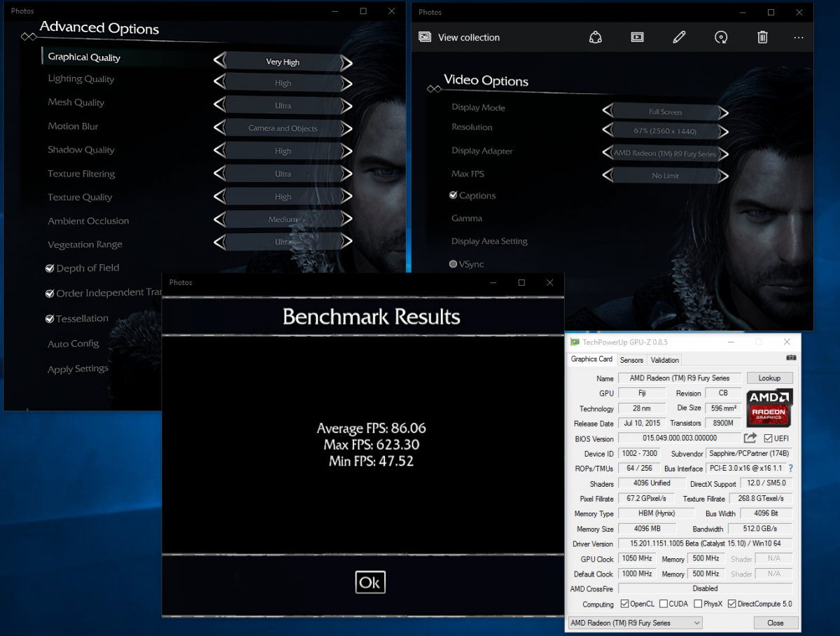Screen dimensions: 840x636
Task: Click Apply Settings in Advanced Options
Action: [x=78, y=369]
